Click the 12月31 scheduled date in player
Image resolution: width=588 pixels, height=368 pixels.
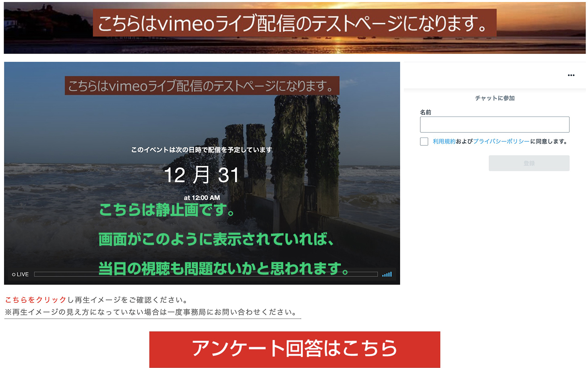201,175
